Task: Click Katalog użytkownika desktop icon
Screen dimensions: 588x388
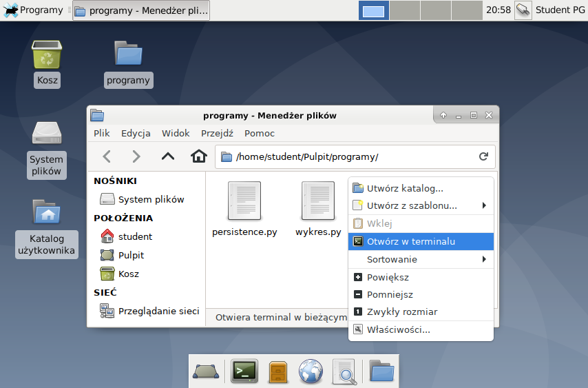Action: point(47,212)
